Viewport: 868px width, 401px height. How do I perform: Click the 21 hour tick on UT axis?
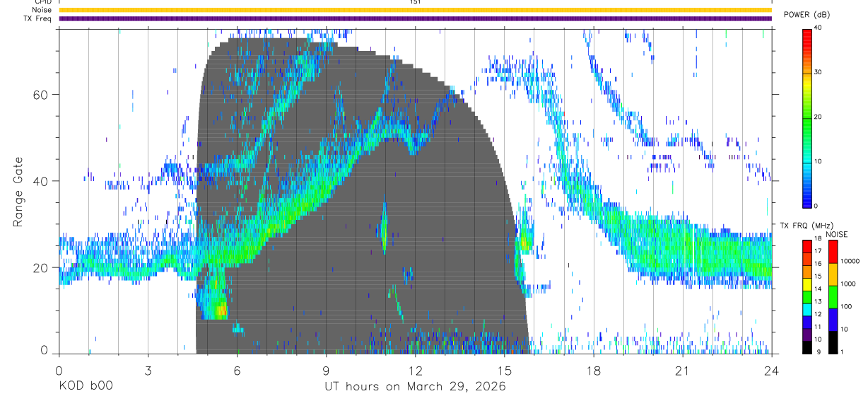tap(683, 371)
